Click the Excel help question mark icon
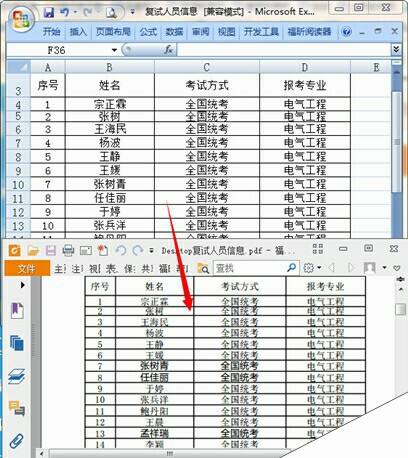This screenshot has height=458, width=408. (346, 32)
